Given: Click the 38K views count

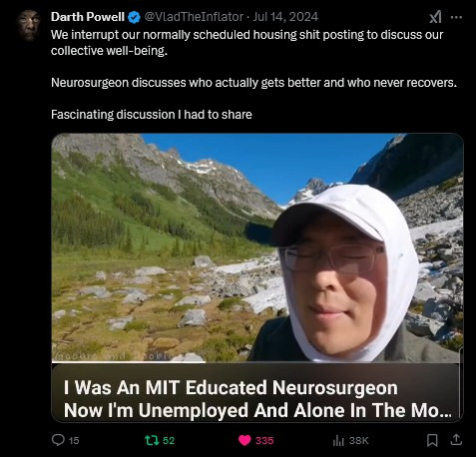Looking at the screenshot, I should click(x=359, y=441).
